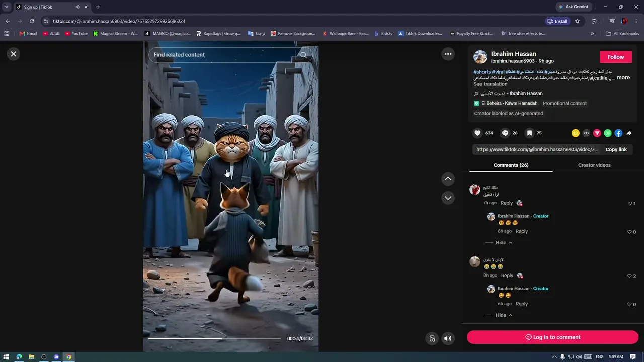Go to the next video
Image resolution: width=644 pixels, height=362 pixels.
(448, 198)
